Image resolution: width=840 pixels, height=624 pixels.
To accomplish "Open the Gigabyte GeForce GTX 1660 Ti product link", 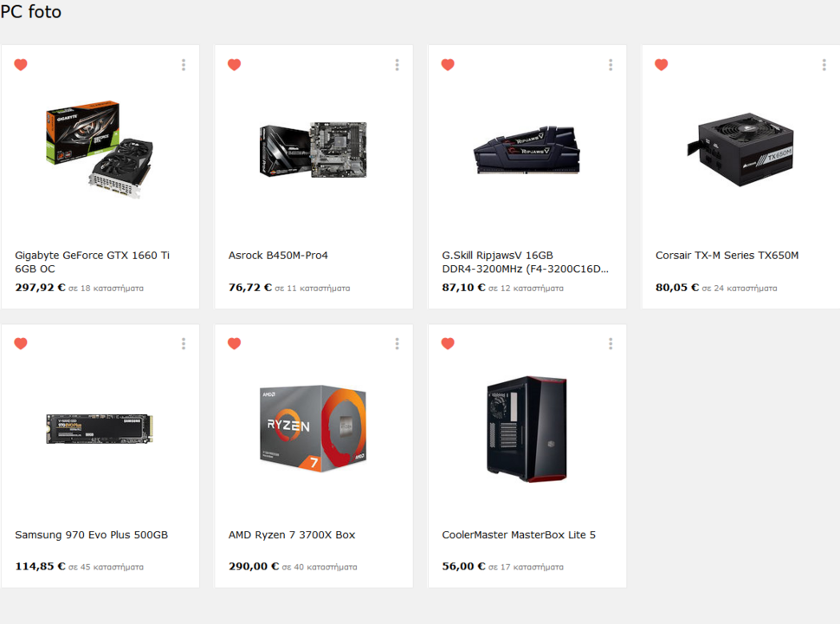I will (x=92, y=262).
